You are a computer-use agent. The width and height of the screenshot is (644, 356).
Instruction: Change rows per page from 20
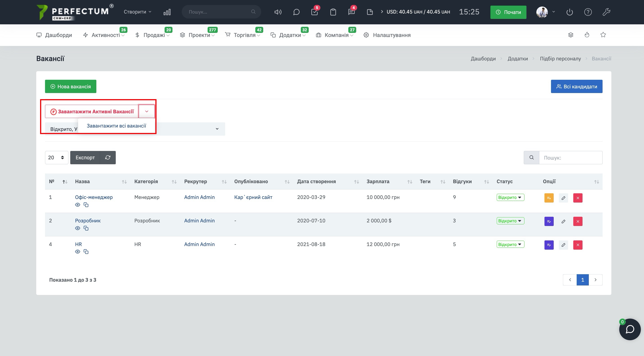57,157
